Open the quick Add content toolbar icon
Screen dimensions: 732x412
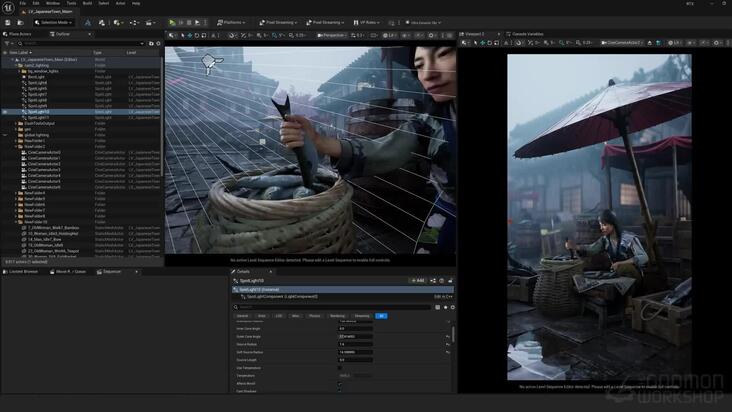pos(118,22)
